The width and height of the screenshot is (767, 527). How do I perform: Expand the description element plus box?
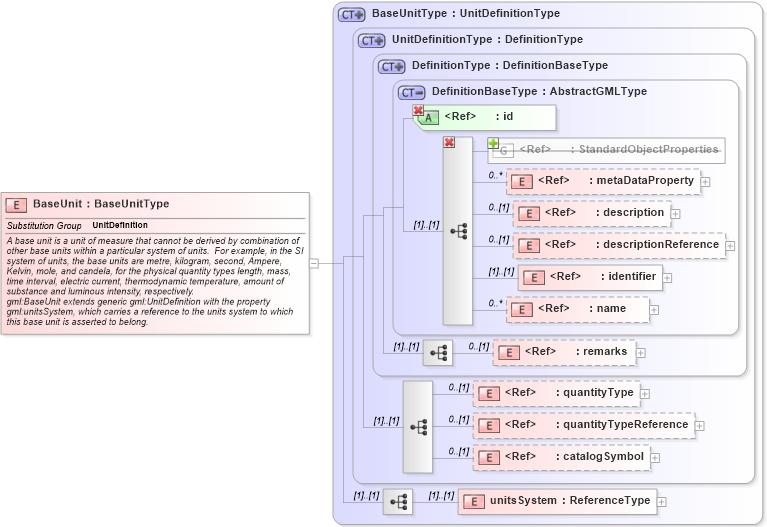676,214
